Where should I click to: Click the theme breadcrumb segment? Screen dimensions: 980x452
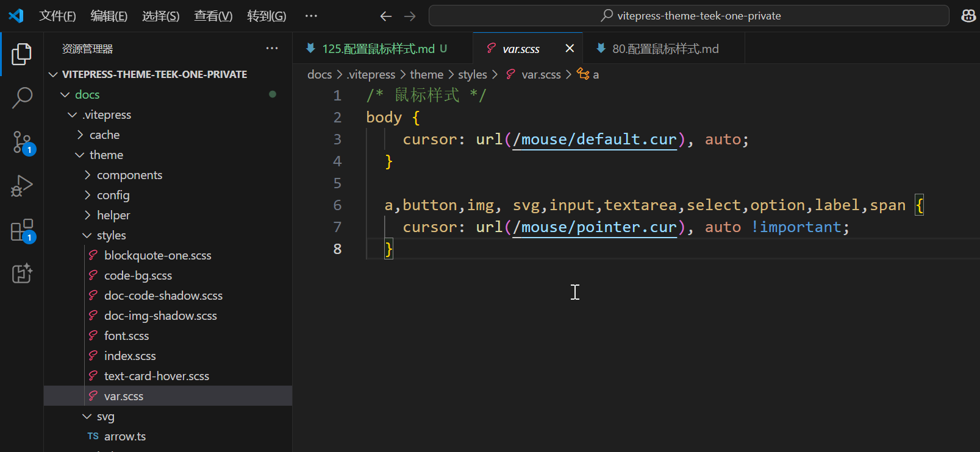point(426,74)
